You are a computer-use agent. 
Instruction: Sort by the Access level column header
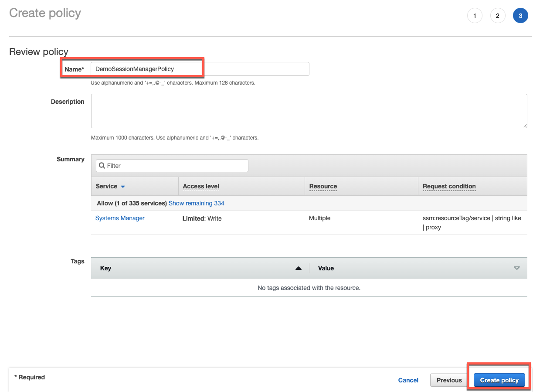point(200,186)
